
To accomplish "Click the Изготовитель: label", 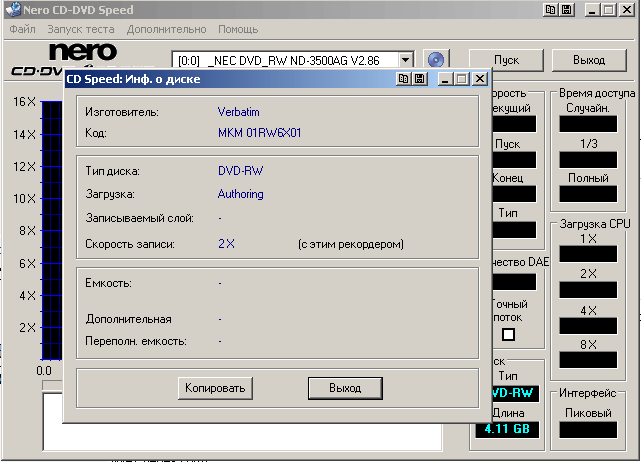I will [x=122, y=112].
